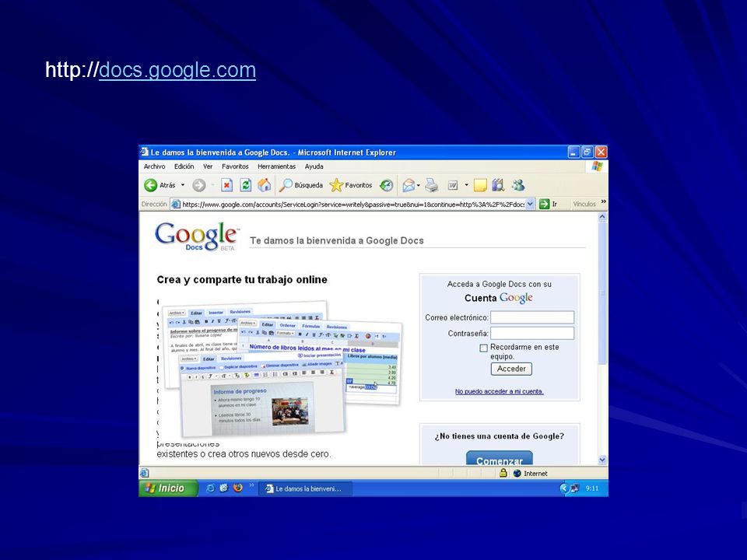This screenshot has width=747, height=560.
Task: Launch Internet Explorer from the quick launch bar
Action: (x=210, y=488)
